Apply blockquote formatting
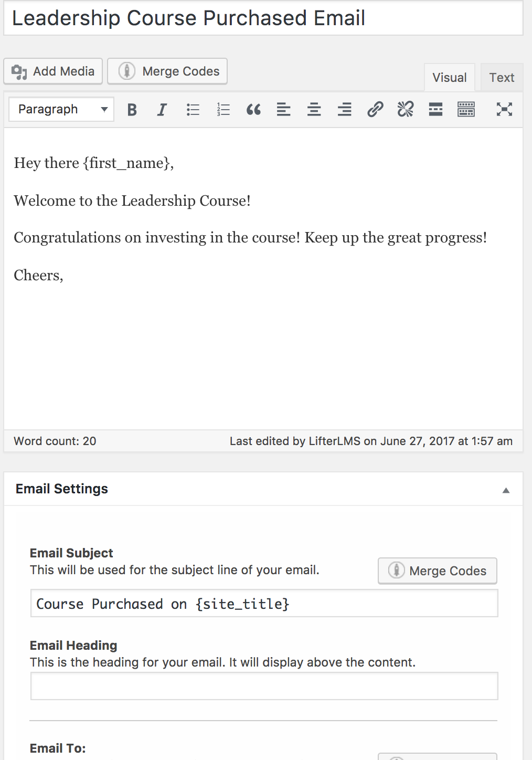Viewport: 532px width, 760px height. (253, 110)
